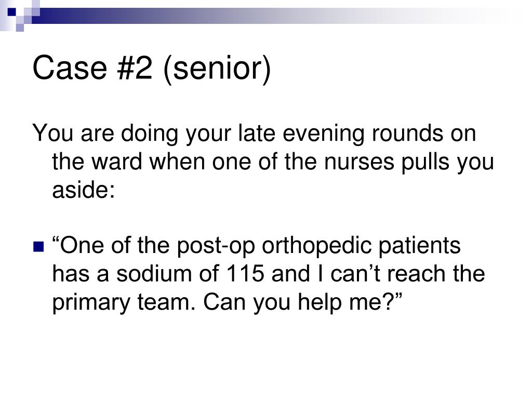Click the word '(senior)' in the title
This screenshot has height=399, width=532.
[217, 69]
